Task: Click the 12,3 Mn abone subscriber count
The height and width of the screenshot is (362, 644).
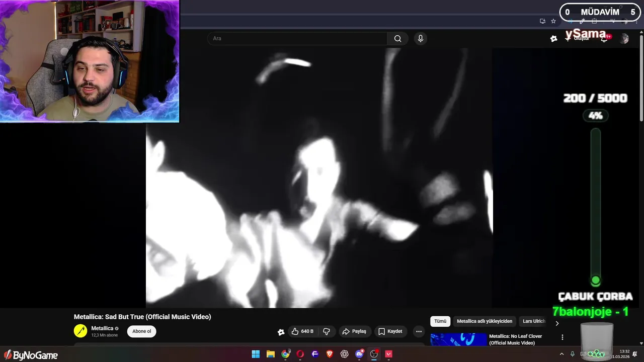Action: (104, 335)
